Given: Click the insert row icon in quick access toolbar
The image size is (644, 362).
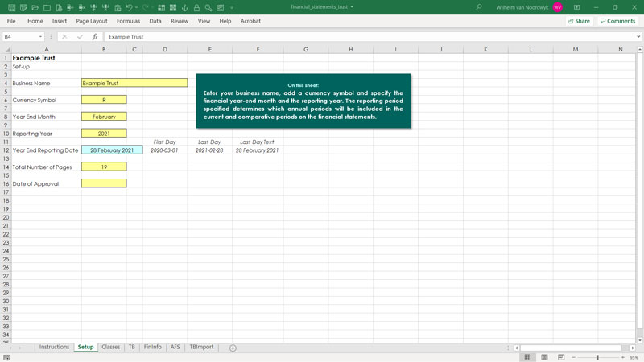Looking at the screenshot, I should [x=70, y=8].
